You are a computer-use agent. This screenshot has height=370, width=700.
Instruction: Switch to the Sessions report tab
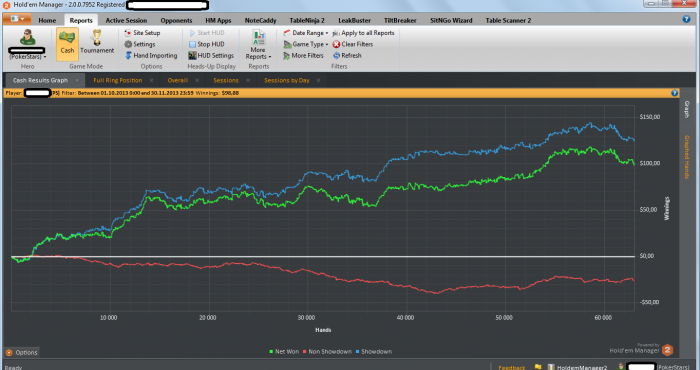click(x=225, y=80)
